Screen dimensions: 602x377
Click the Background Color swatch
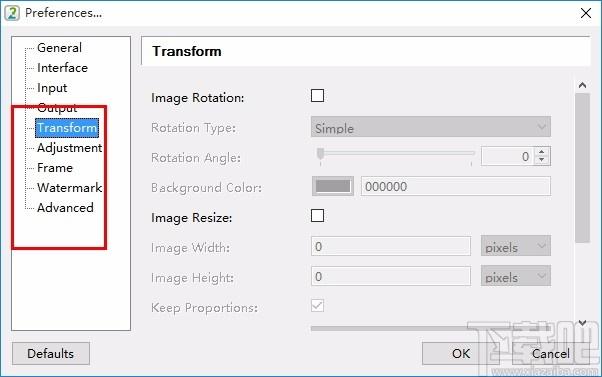coord(332,187)
